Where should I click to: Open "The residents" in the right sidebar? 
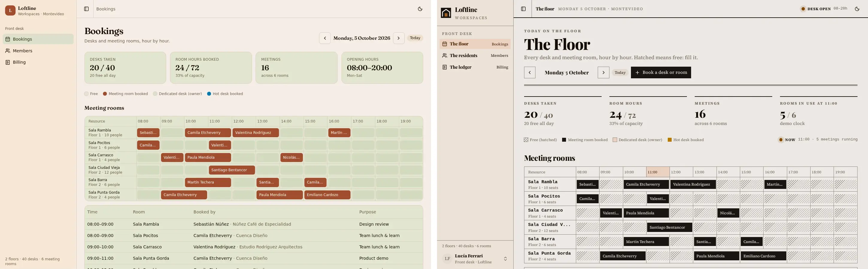(475, 56)
